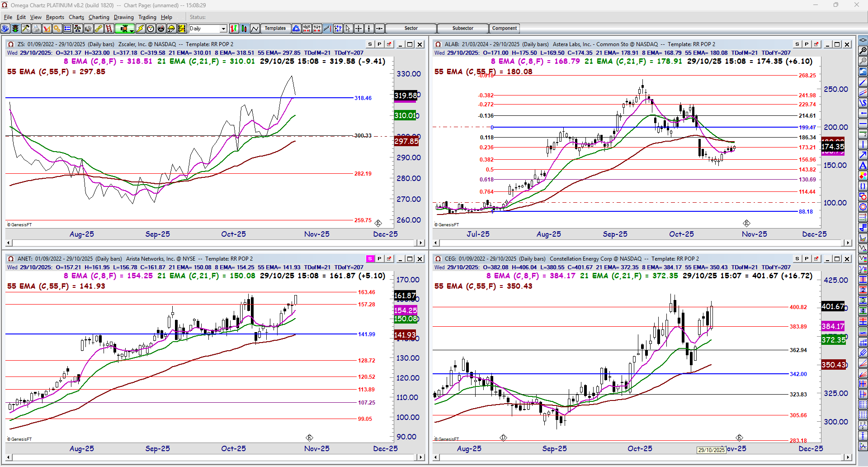
Task: Click the Subsector button
Action: (463, 29)
